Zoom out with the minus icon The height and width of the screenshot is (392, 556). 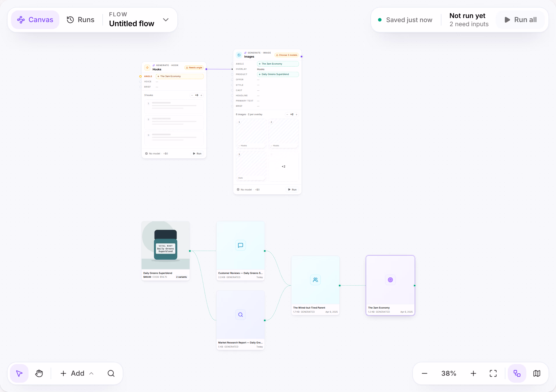coord(425,373)
